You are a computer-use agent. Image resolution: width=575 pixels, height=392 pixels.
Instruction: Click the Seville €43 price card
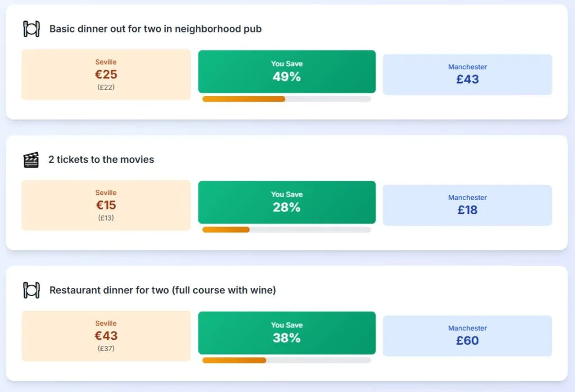tap(106, 336)
